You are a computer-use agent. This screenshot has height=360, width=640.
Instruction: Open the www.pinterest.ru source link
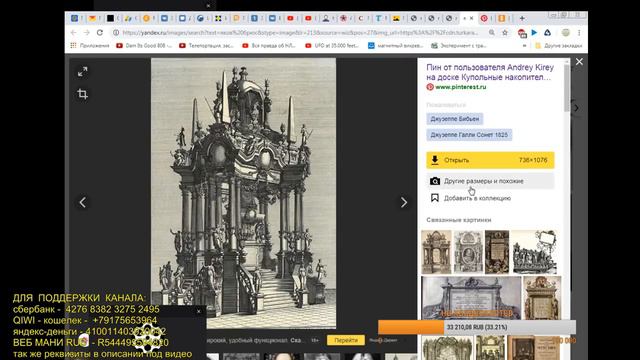(x=460, y=87)
